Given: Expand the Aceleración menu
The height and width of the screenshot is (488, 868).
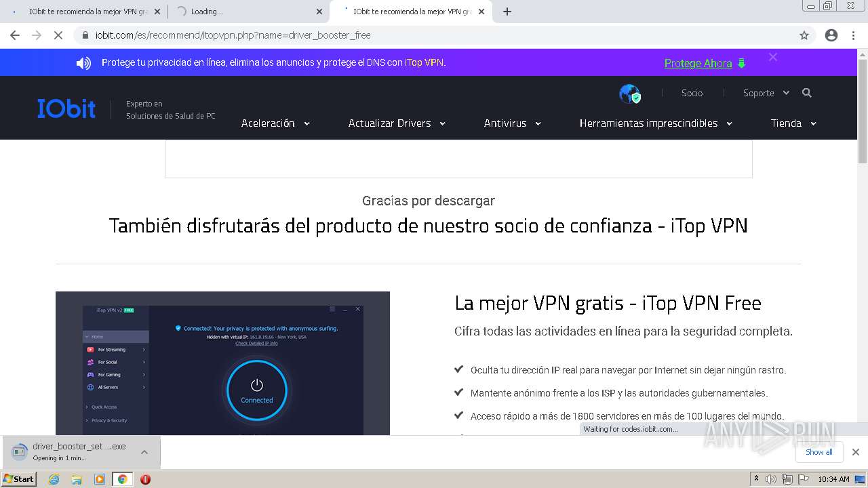Looking at the screenshot, I should (275, 123).
